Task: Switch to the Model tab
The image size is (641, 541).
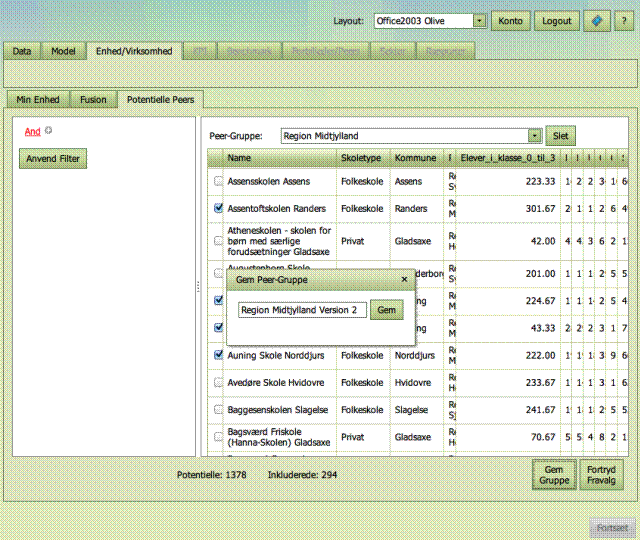Action: (x=63, y=51)
